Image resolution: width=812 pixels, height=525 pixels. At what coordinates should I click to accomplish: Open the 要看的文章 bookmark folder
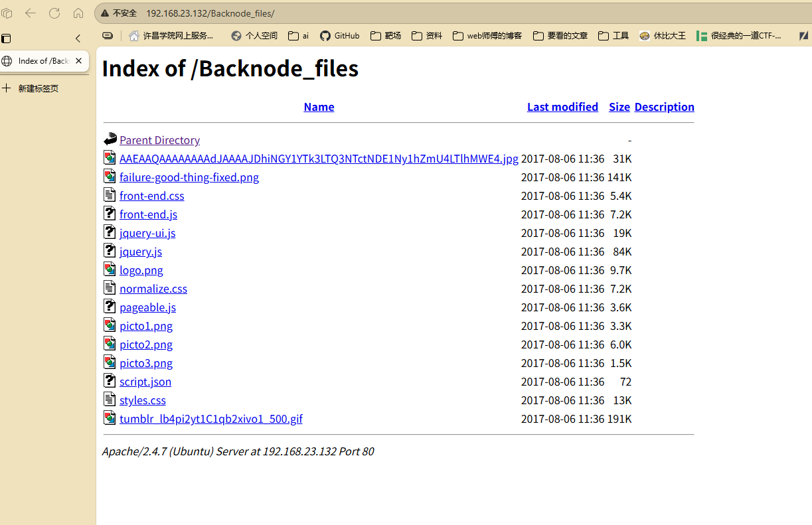(x=560, y=36)
